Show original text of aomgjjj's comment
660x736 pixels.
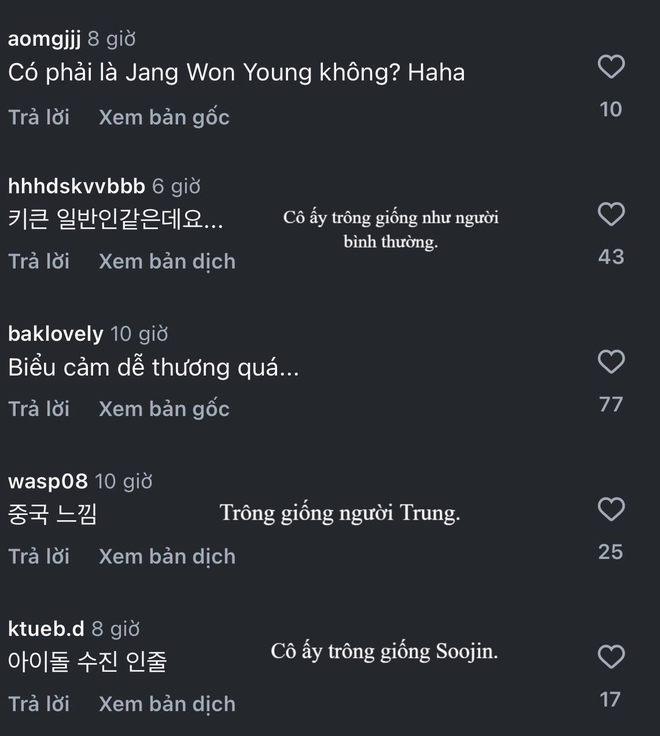tap(164, 117)
